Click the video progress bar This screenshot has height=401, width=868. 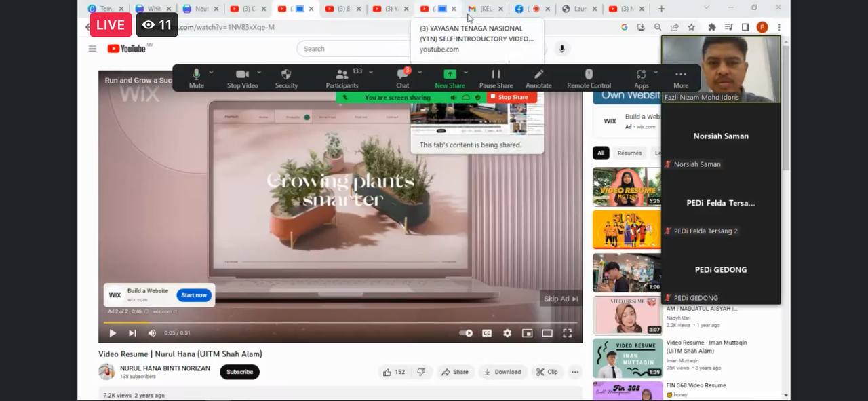pyautogui.click(x=339, y=322)
